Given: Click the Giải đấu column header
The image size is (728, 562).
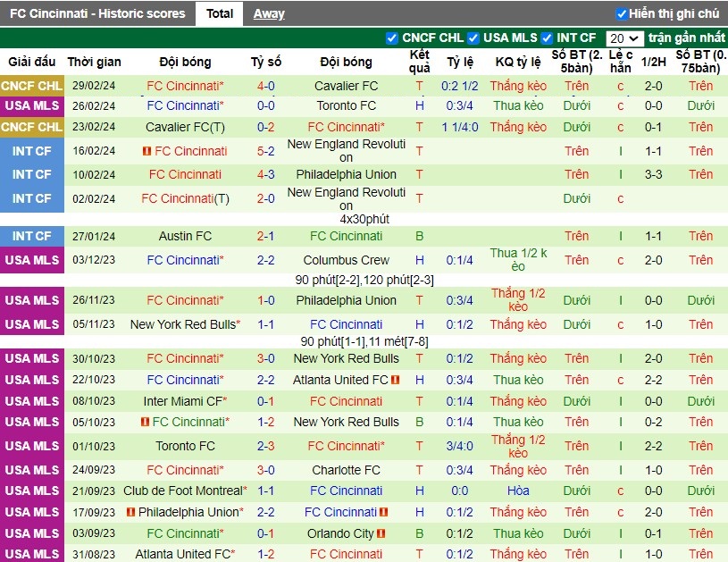Looking at the screenshot, I should 31,62.
